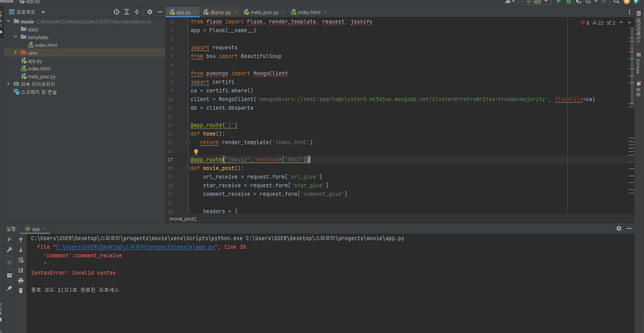Click the orange IDE update arrow icon

point(627,2)
